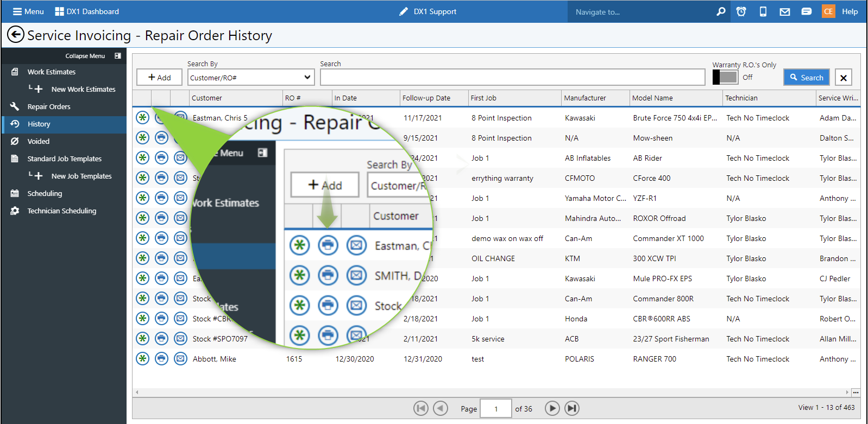Click the back arrow beside Service Invoicing
868x424 pixels.
pos(16,35)
